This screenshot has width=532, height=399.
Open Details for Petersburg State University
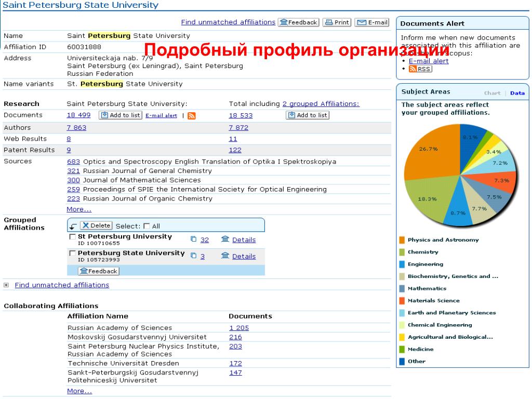click(x=244, y=257)
